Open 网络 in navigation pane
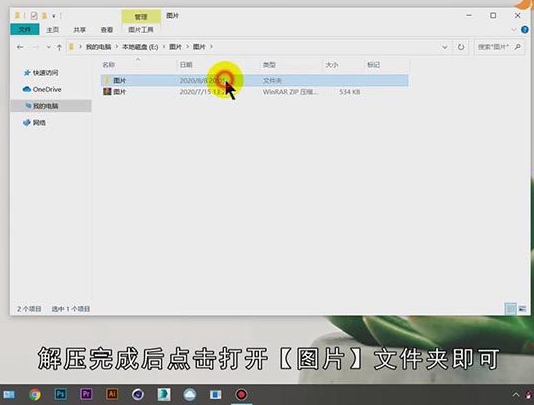 [34, 123]
